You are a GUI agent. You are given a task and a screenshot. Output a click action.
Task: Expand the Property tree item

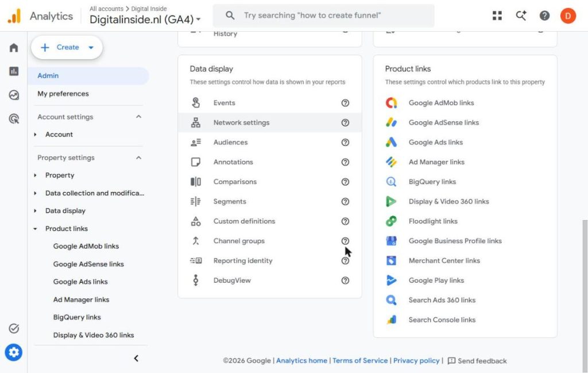(x=35, y=175)
